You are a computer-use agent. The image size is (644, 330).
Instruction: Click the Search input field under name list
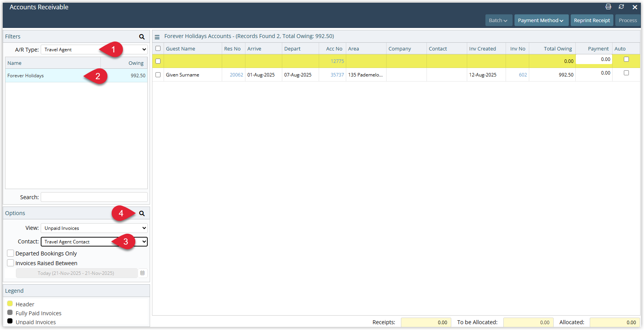94,197
